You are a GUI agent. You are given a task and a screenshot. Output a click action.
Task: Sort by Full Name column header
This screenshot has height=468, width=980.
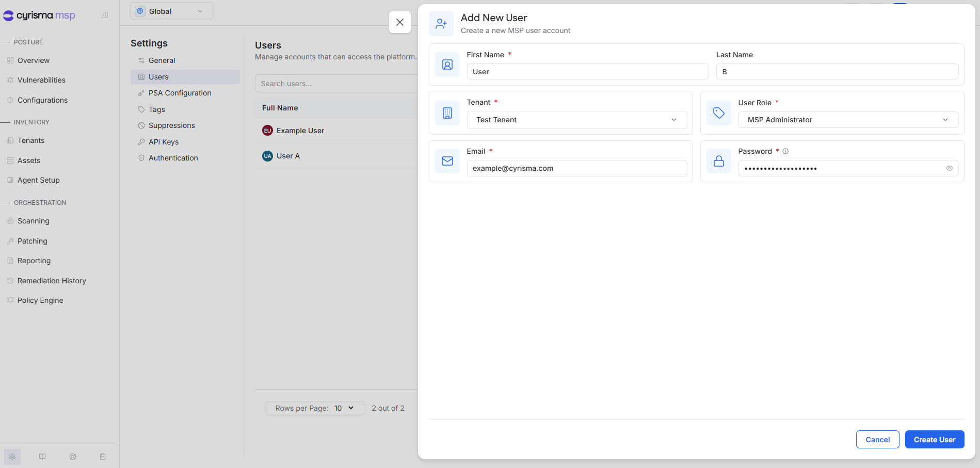coord(280,108)
